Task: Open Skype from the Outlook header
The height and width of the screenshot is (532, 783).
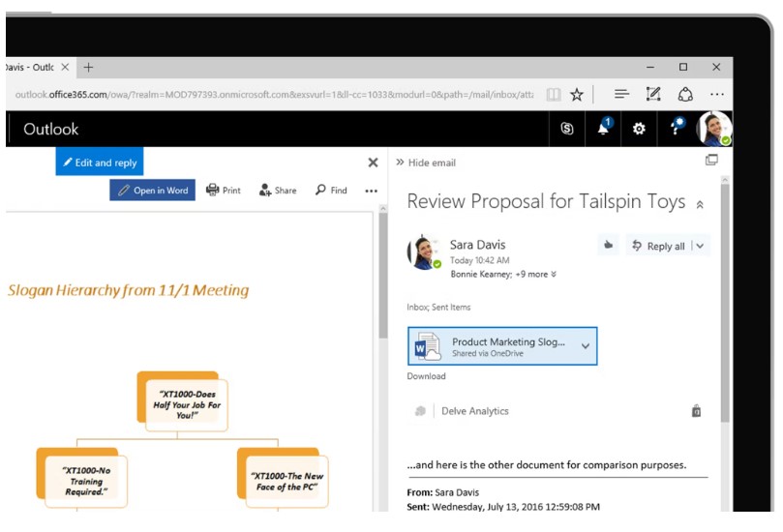Action: point(567,129)
